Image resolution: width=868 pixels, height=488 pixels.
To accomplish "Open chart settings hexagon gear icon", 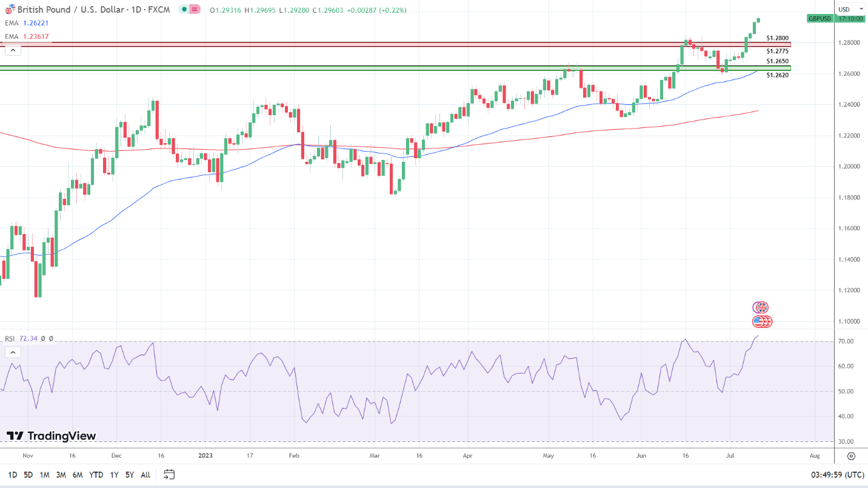I will point(852,456).
